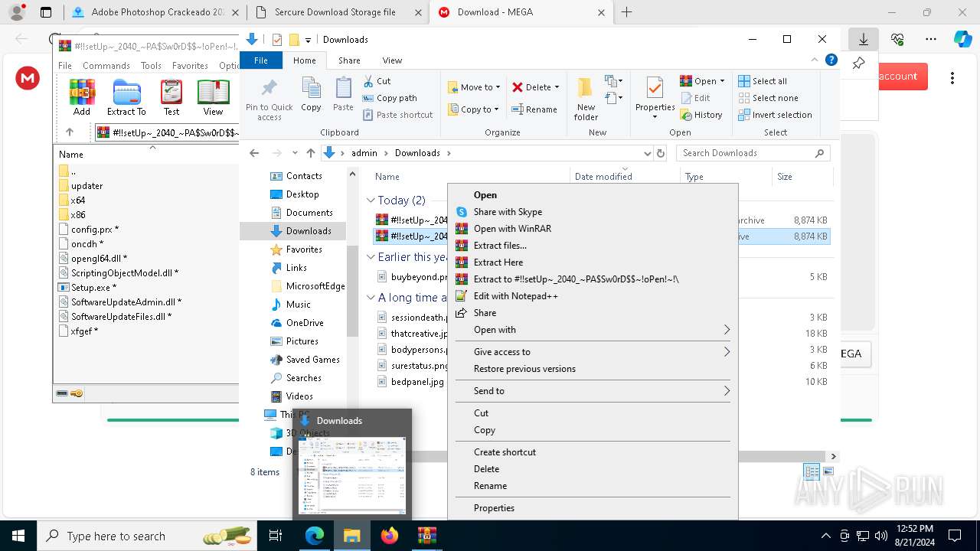Click the Explorer refresh button
The width and height of the screenshot is (980, 551).
click(661, 153)
